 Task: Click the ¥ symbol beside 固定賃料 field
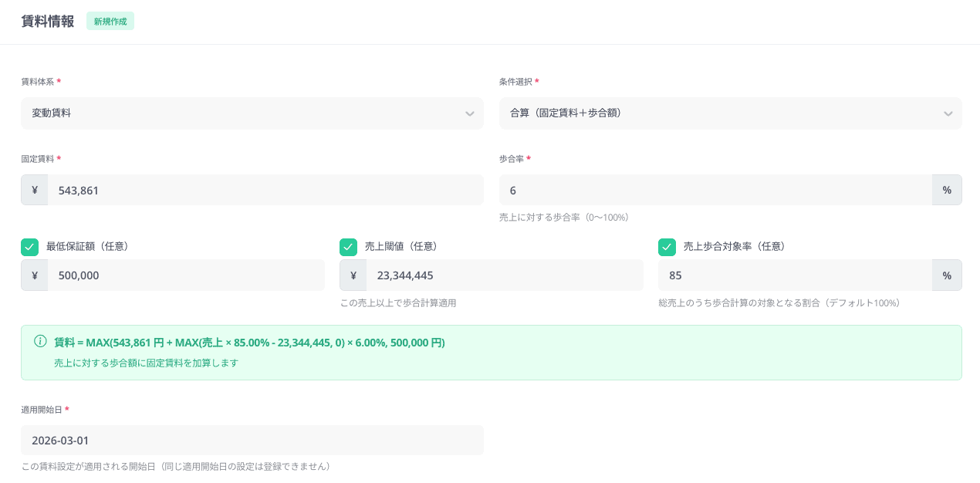[34, 190]
